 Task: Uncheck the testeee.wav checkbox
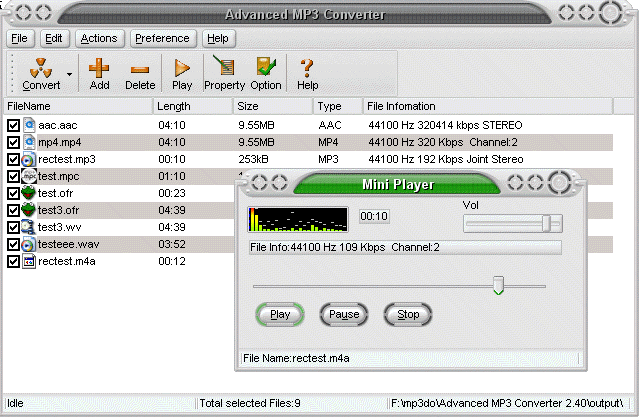tap(13, 244)
